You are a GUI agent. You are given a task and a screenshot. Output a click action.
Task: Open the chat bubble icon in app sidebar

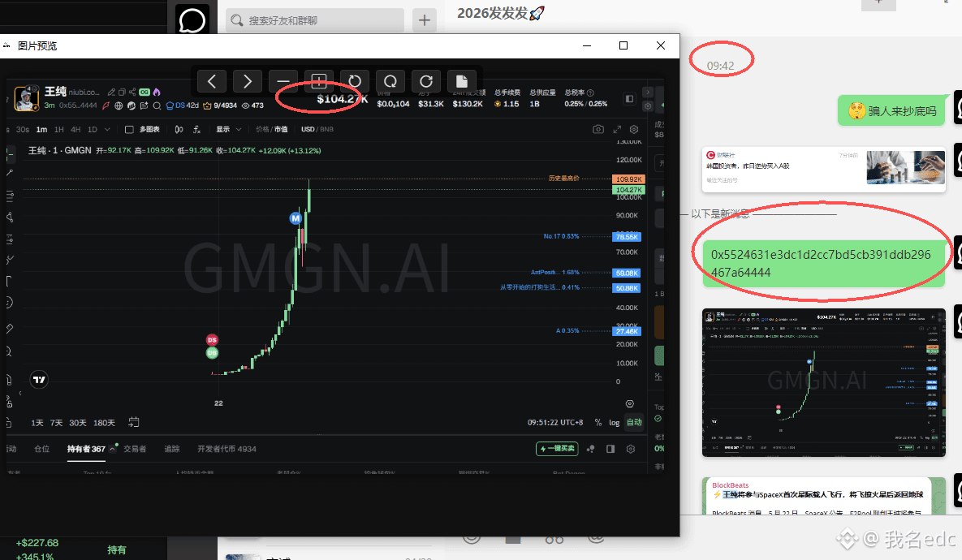click(x=192, y=20)
